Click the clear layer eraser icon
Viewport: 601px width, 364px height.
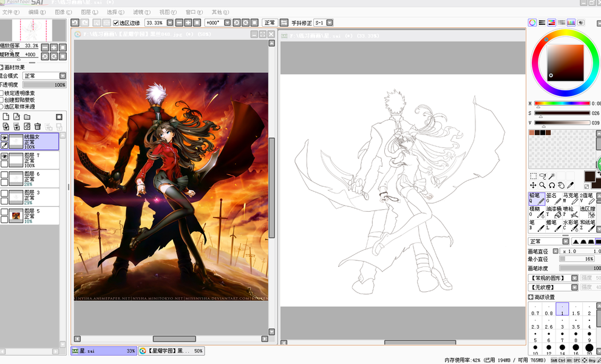click(27, 126)
